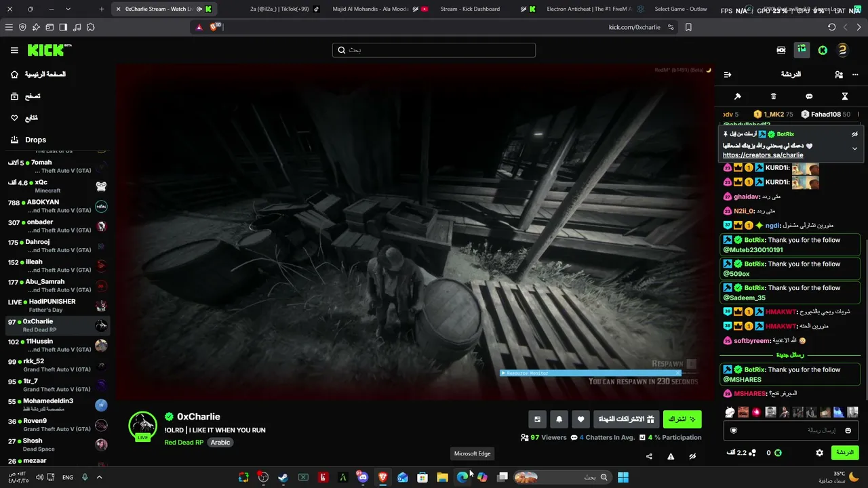Open the creators.sa/charlie link in pinned message
The image size is (868, 488).
763,155
